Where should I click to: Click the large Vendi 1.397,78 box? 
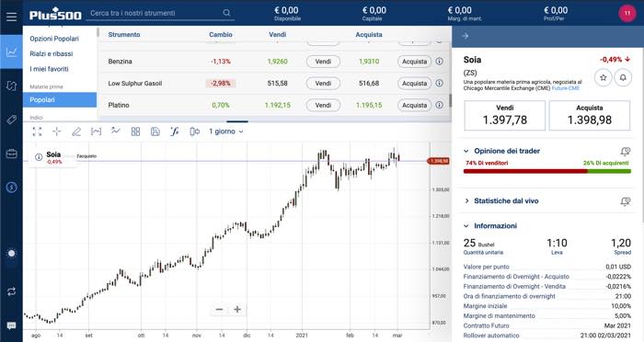click(505, 115)
